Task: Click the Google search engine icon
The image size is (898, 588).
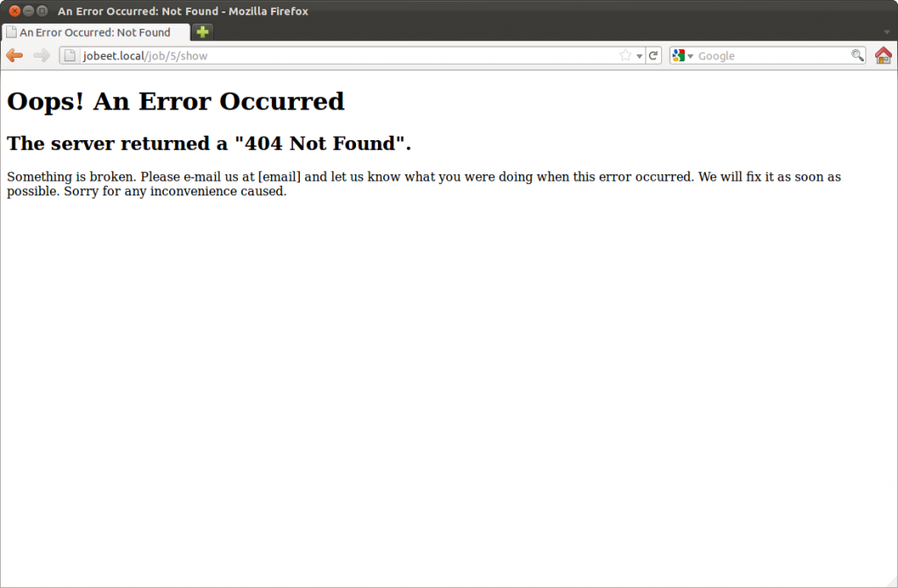Action: coord(679,55)
